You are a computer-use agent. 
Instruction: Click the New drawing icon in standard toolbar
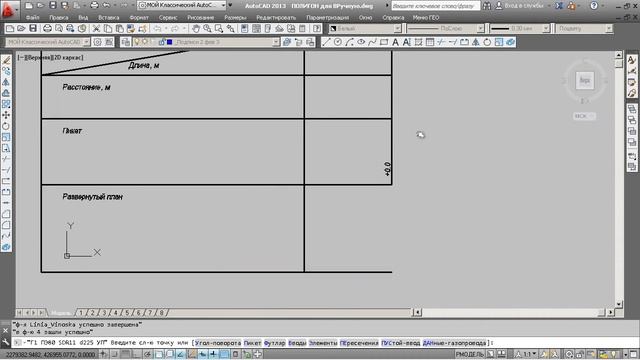click(x=10, y=29)
